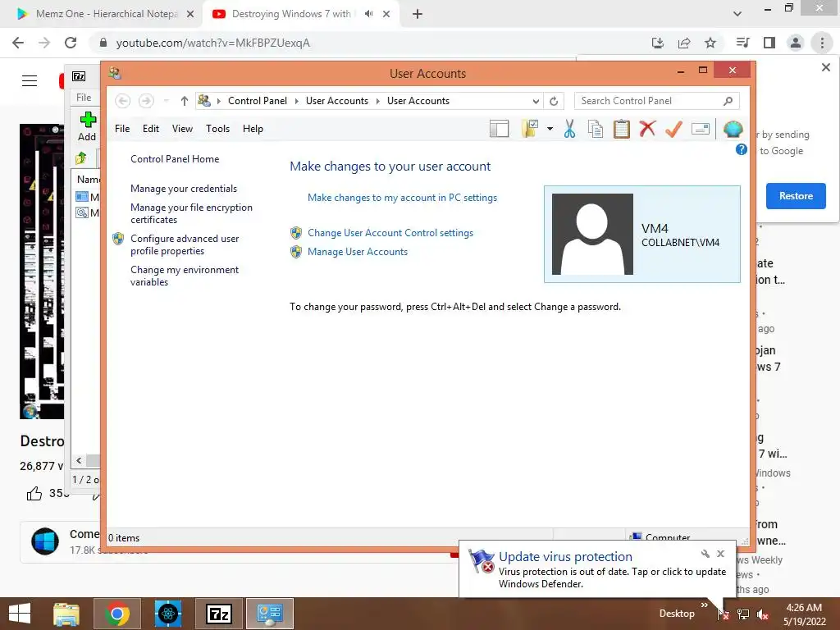The width and height of the screenshot is (840, 630).
Task: Click the Control Panel forward arrow
Action: click(x=146, y=101)
